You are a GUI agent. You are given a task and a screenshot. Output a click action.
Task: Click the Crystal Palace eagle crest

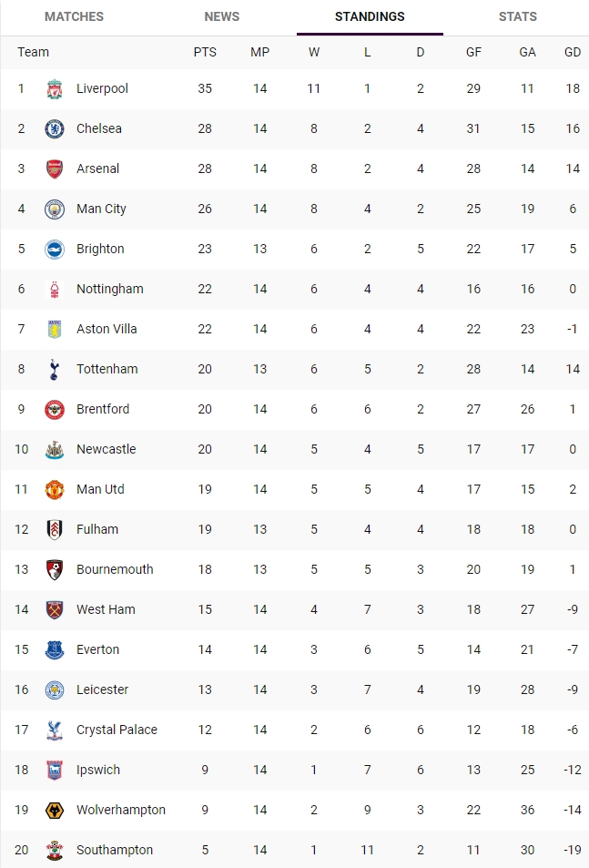pos(55,730)
